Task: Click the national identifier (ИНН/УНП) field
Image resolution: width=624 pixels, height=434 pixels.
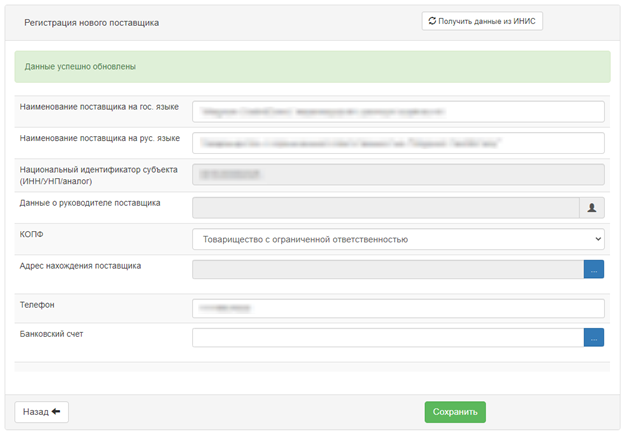Action: (398, 174)
